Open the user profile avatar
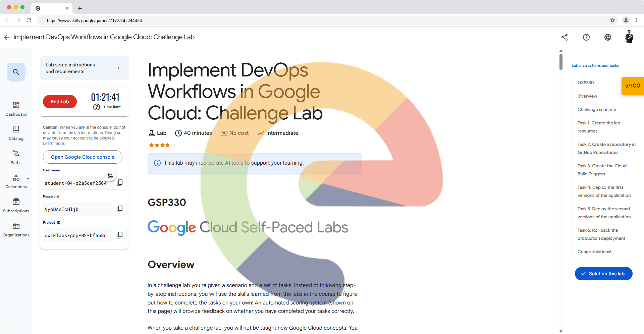 click(x=629, y=37)
